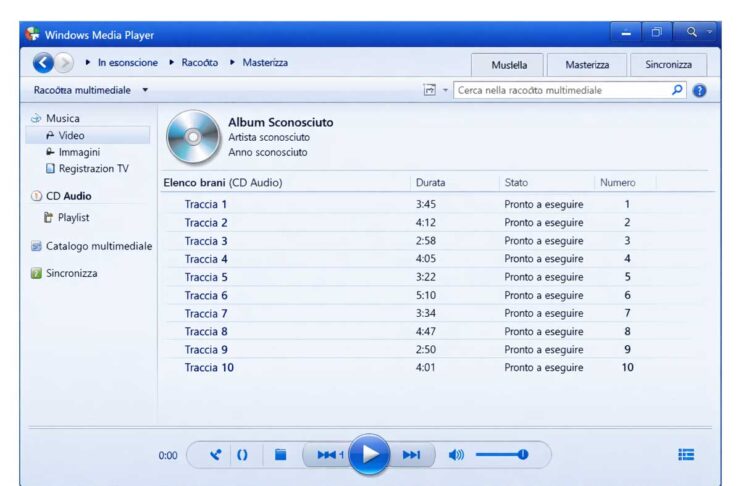Select Traccia 6 row

[x=437, y=295]
